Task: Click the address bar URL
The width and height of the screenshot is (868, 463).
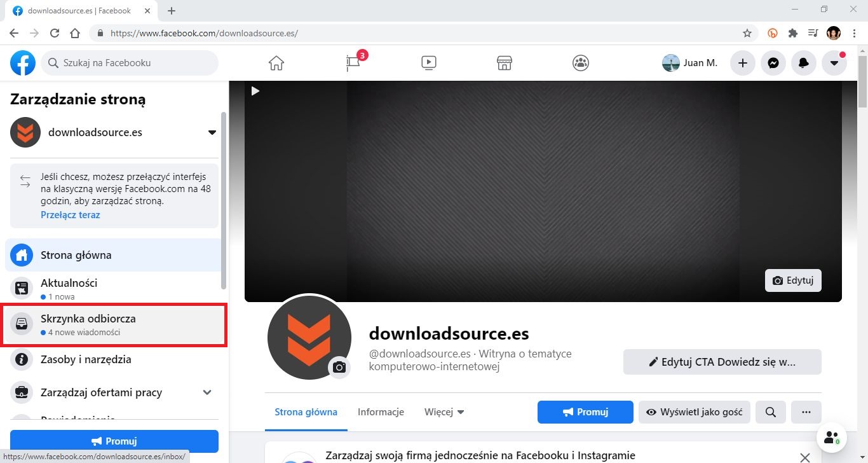Action: tap(204, 33)
